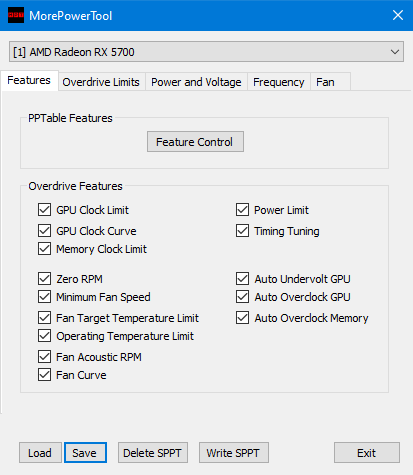This screenshot has width=413, height=475.
Task: Toggle Fan Acoustic RPM checkbox
Action: pyautogui.click(x=44, y=357)
